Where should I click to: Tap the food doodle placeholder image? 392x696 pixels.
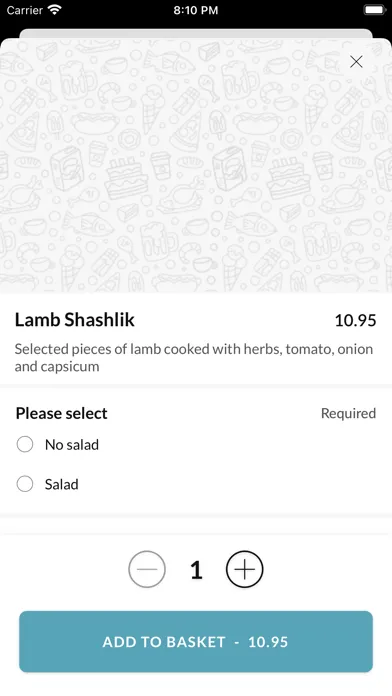[196, 166]
